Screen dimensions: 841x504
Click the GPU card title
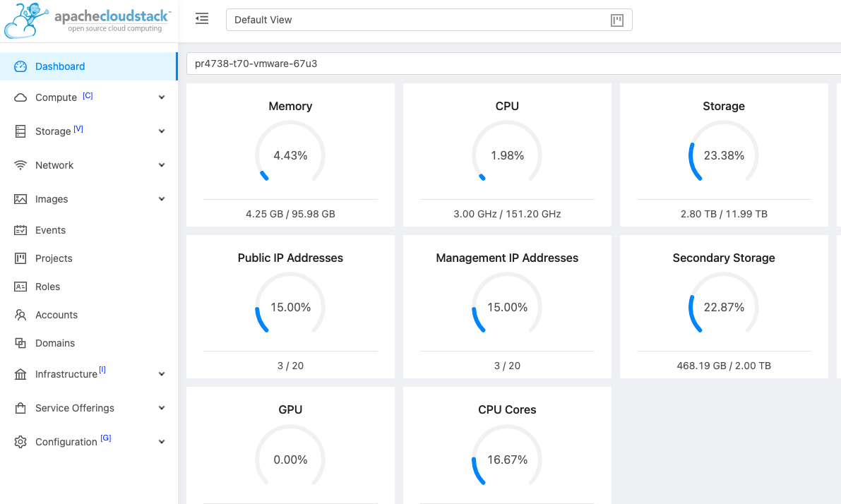(x=290, y=409)
